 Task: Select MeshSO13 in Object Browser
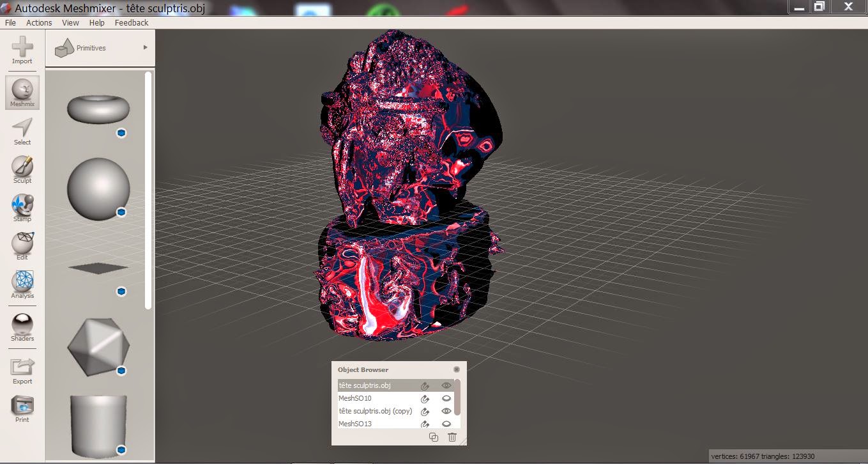click(395, 423)
